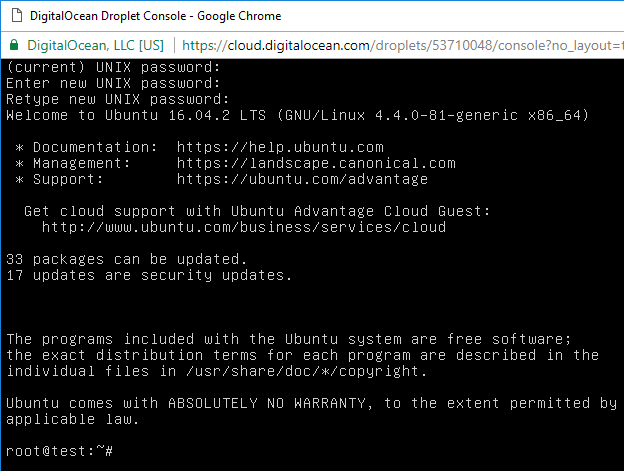Screen dimensions: 624x471
Task: Click the 17 updates are security updates line
Action: click(149, 275)
